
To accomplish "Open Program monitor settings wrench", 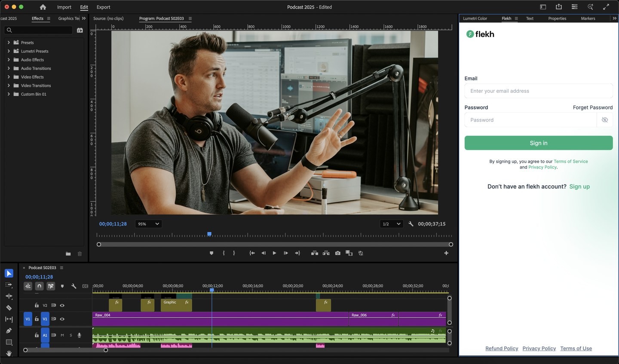I will click(x=411, y=224).
